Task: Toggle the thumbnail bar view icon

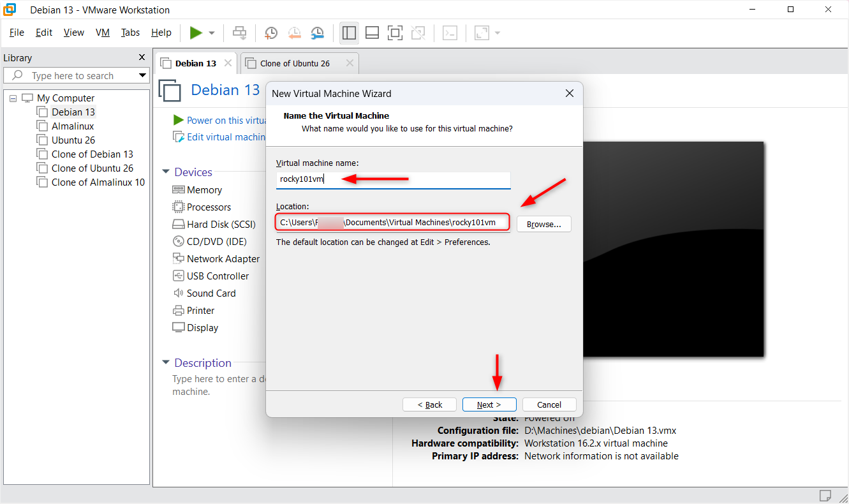Action: click(373, 33)
